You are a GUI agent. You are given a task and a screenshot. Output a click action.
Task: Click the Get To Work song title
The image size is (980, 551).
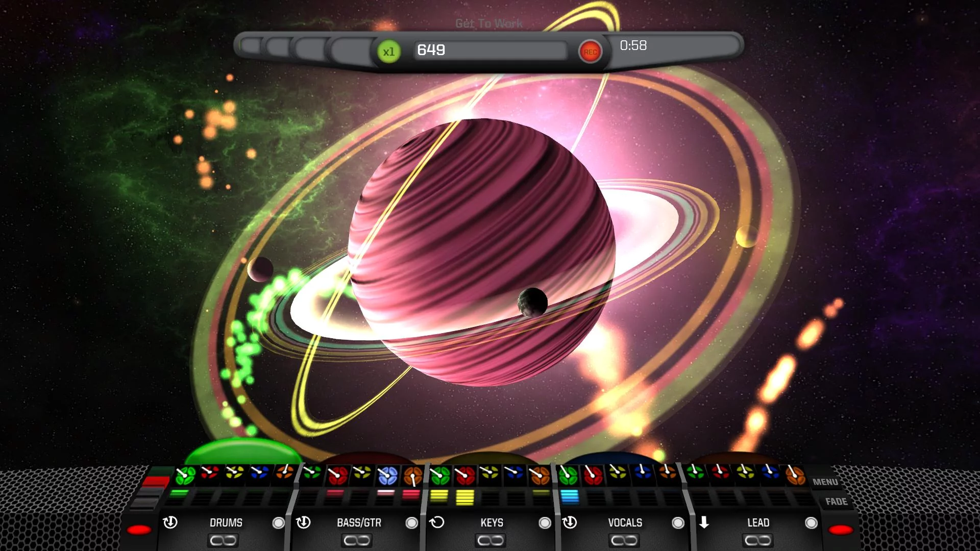pos(489,23)
